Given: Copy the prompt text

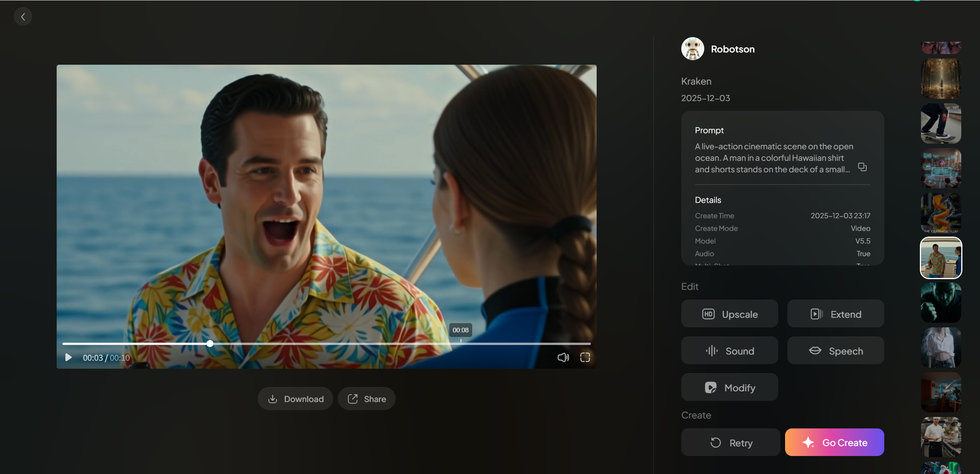Looking at the screenshot, I should (x=862, y=167).
